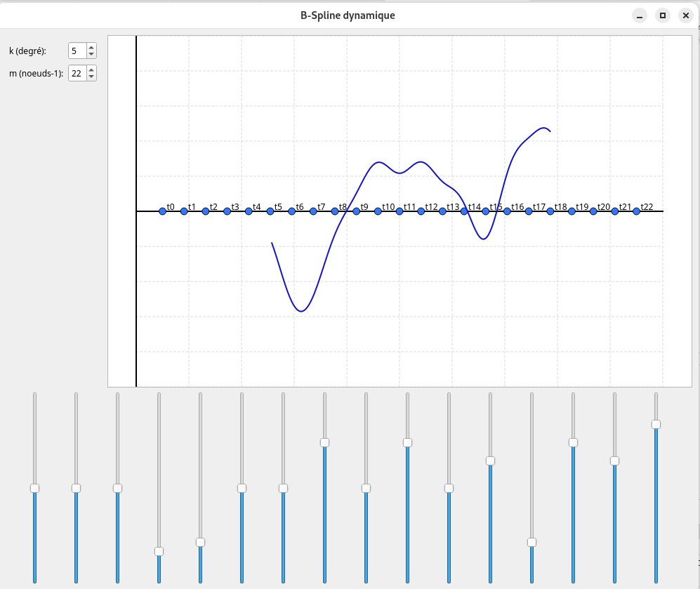
Task: Pick the knot point t18 on the axis
Action: (550, 211)
